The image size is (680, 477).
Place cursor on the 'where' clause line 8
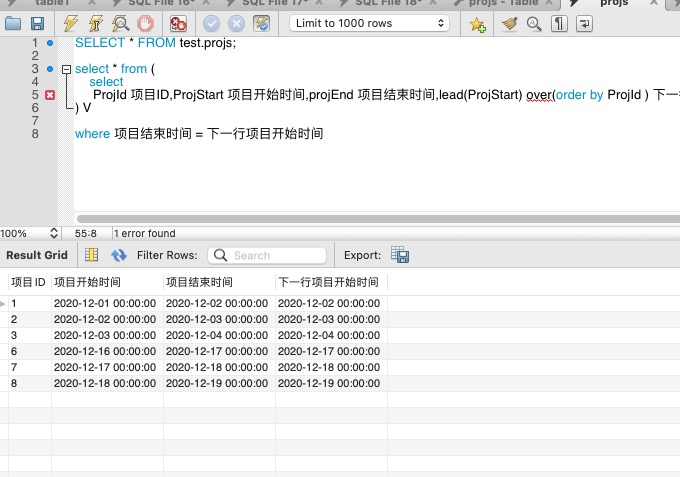click(x=199, y=134)
